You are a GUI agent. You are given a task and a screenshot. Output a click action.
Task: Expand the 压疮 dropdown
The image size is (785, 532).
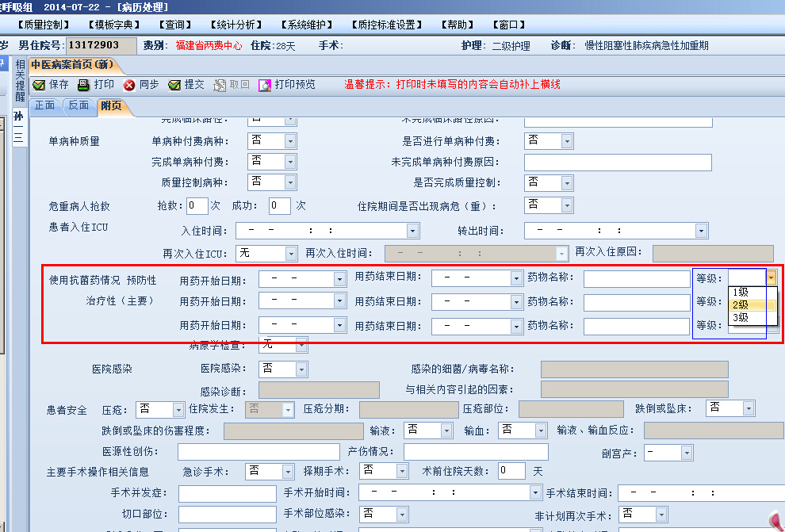pyautogui.click(x=178, y=410)
